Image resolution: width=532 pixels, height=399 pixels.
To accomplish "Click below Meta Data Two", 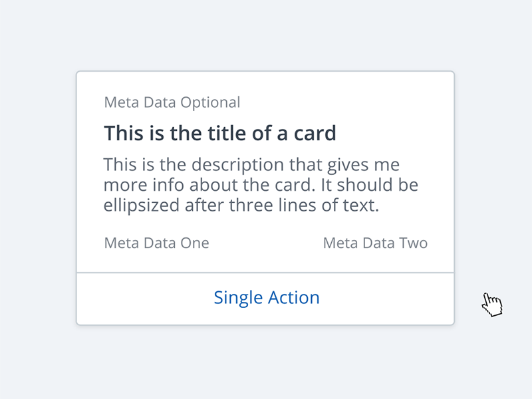I will (375, 259).
